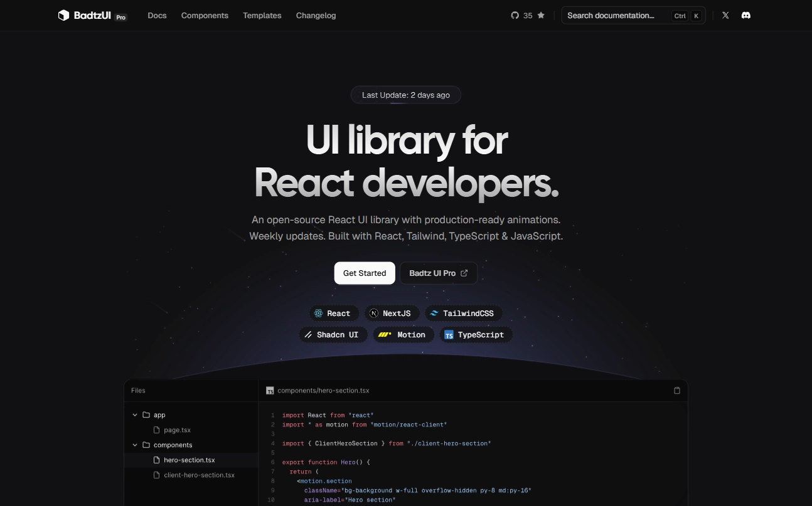The height and width of the screenshot is (506, 812).
Task: Select the page.tsx file name
Action: pos(177,430)
